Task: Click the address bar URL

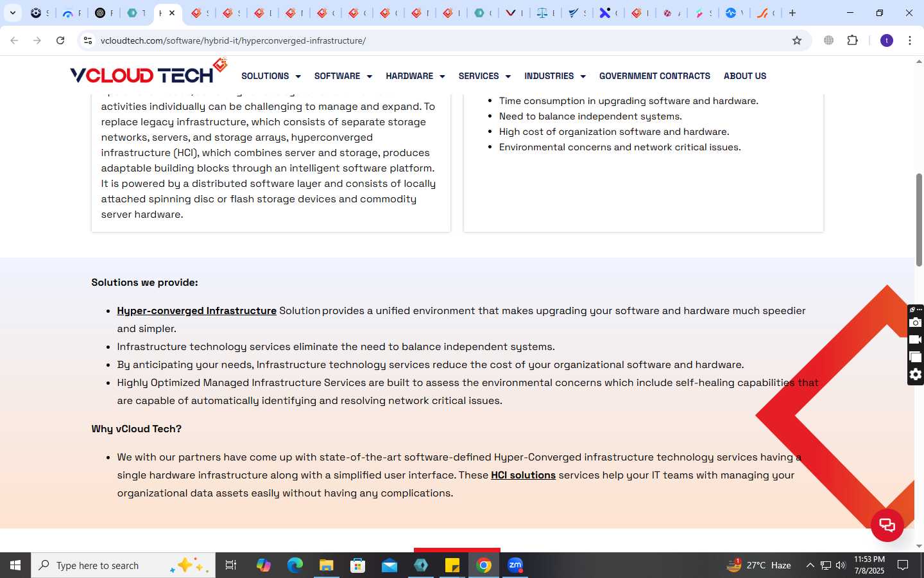Action: click(x=233, y=40)
